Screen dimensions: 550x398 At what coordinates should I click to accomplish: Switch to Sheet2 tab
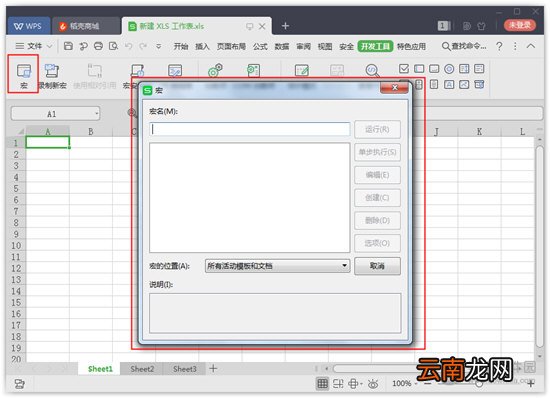[x=142, y=369]
